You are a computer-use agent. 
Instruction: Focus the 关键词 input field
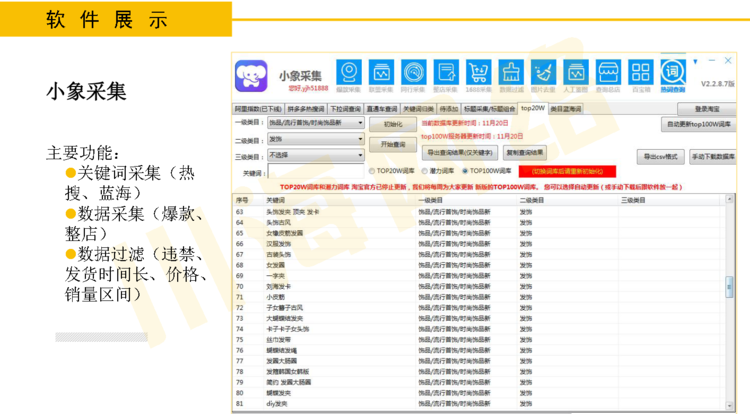[x=316, y=172]
